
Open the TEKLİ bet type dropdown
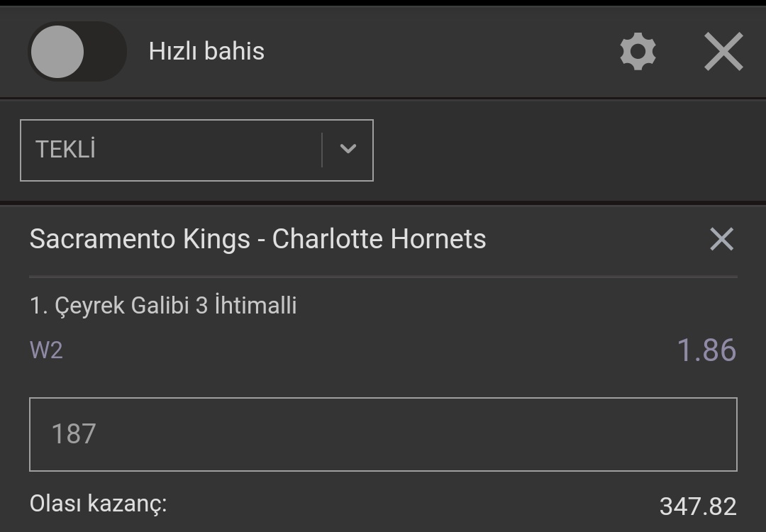[x=197, y=150]
